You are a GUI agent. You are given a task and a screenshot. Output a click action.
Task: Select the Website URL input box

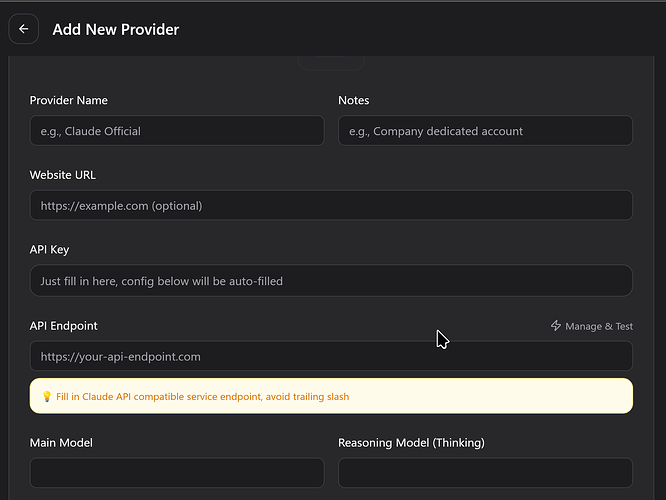(x=331, y=206)
